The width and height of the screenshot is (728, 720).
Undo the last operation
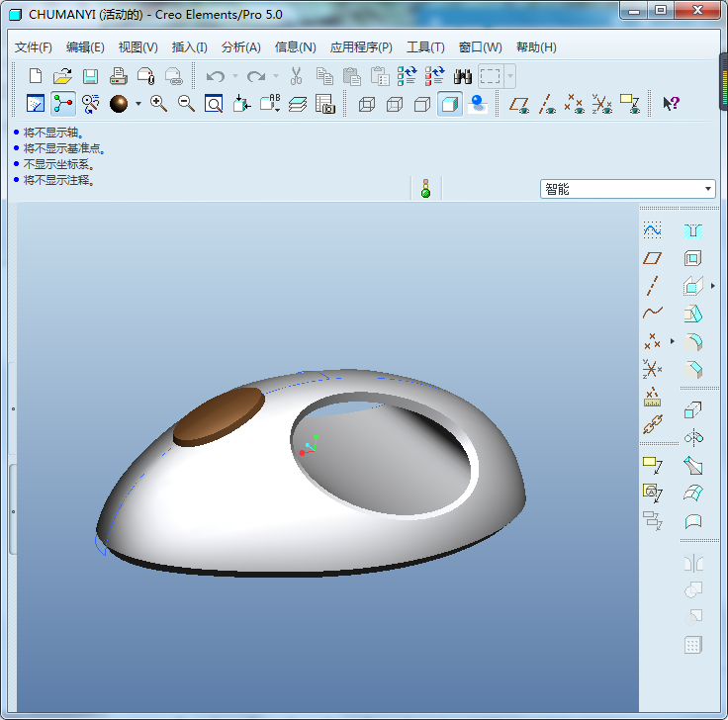216,76
